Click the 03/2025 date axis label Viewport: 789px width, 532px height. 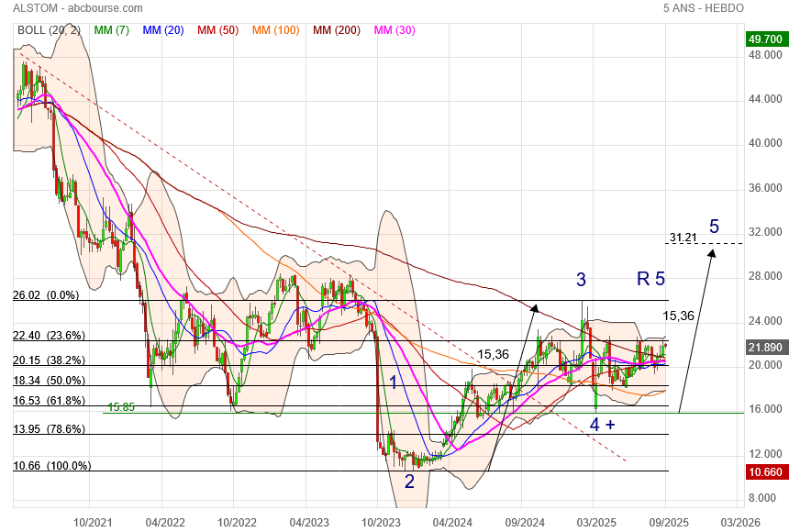point(596,523)
